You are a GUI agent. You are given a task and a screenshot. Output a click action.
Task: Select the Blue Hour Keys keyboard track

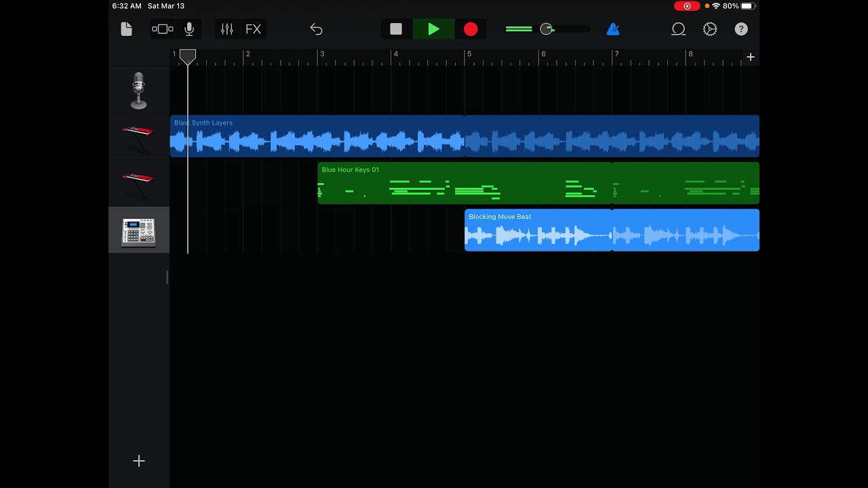[138, 184]
